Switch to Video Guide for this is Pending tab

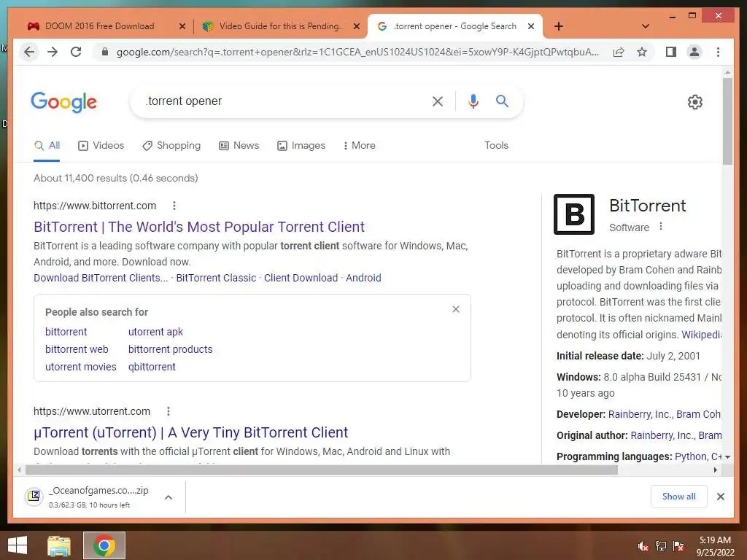[281, 26]
